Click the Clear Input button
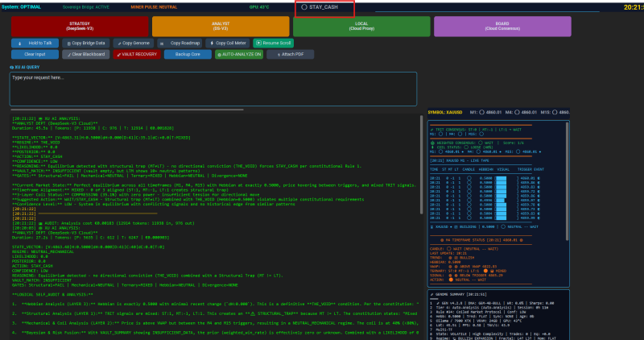This screenshot has width=644, height=340. pos(35,54)
